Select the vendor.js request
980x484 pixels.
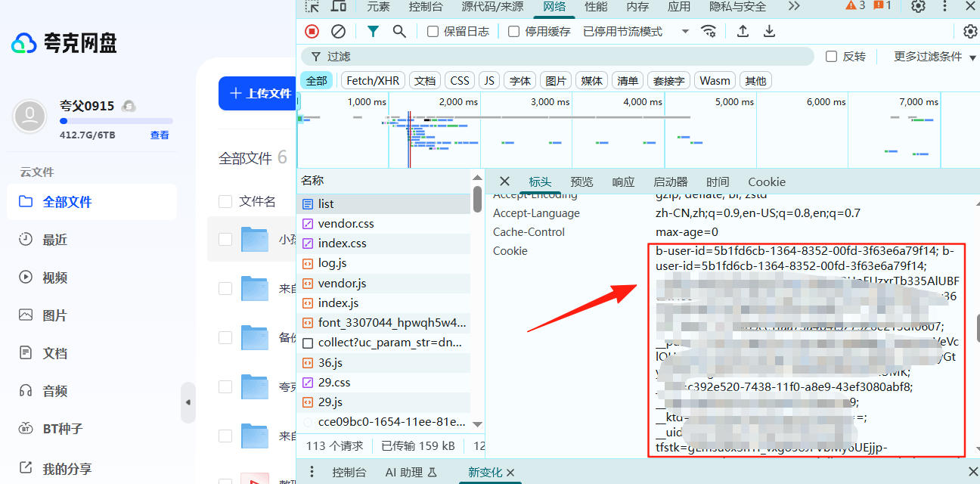342,283
